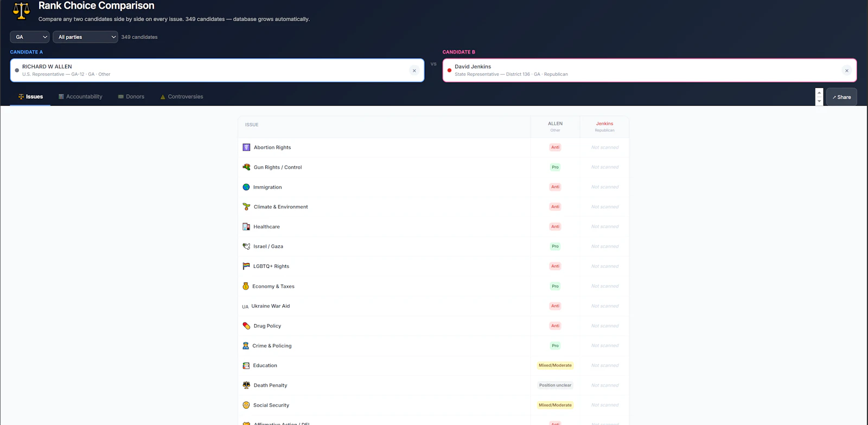868x425 pixels.
Task: Click Allen's Pro badge for Israel / Gaza
Action: (555, 246)
